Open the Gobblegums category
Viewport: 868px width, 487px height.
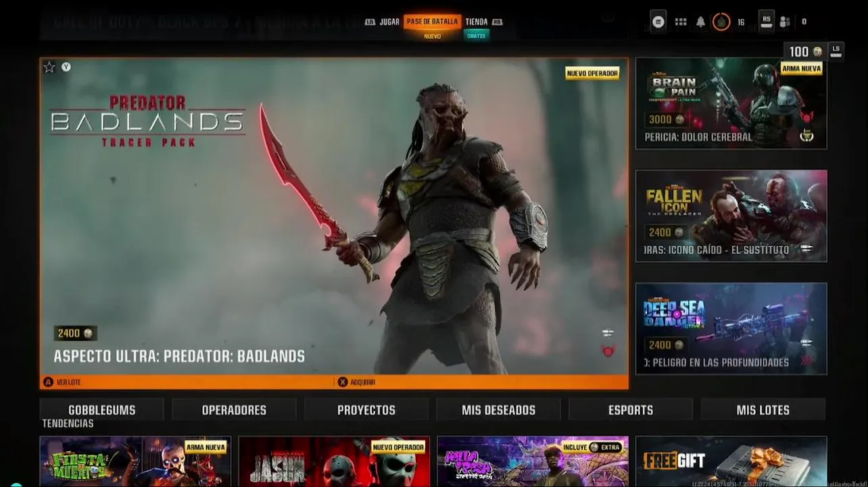tap(102, 410)
